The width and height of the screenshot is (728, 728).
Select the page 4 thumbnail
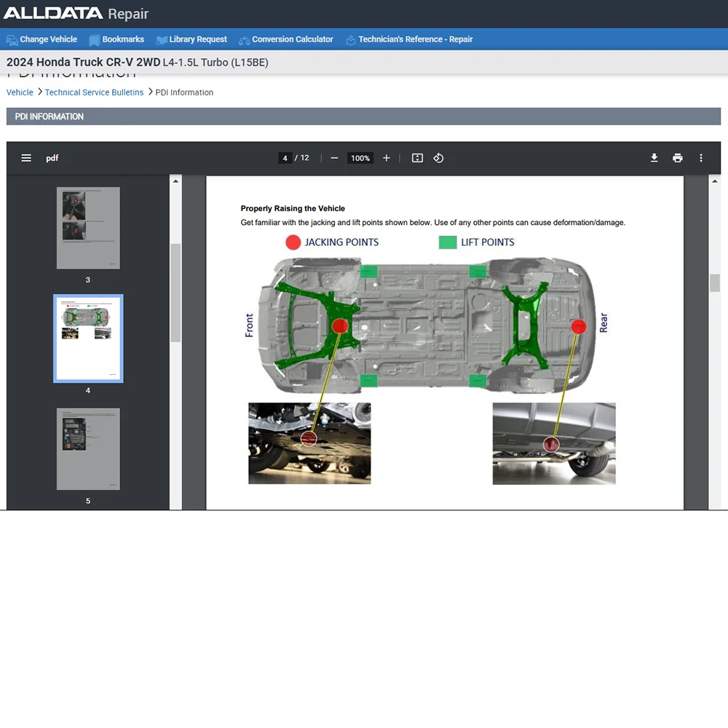coord(88,339)
